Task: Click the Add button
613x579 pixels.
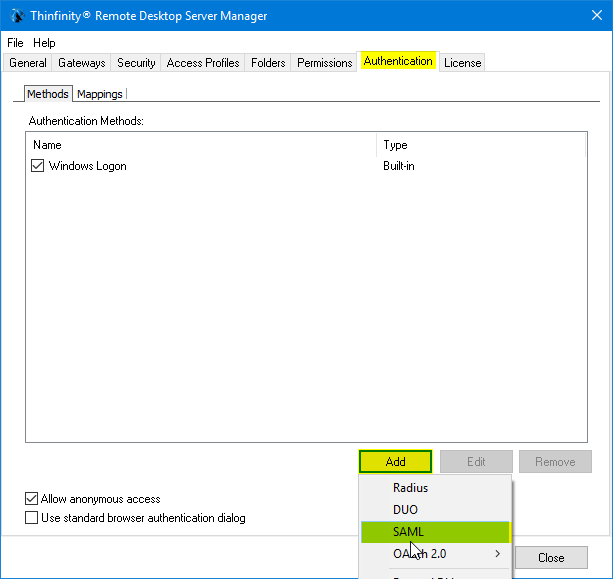Action: (395, 462)
